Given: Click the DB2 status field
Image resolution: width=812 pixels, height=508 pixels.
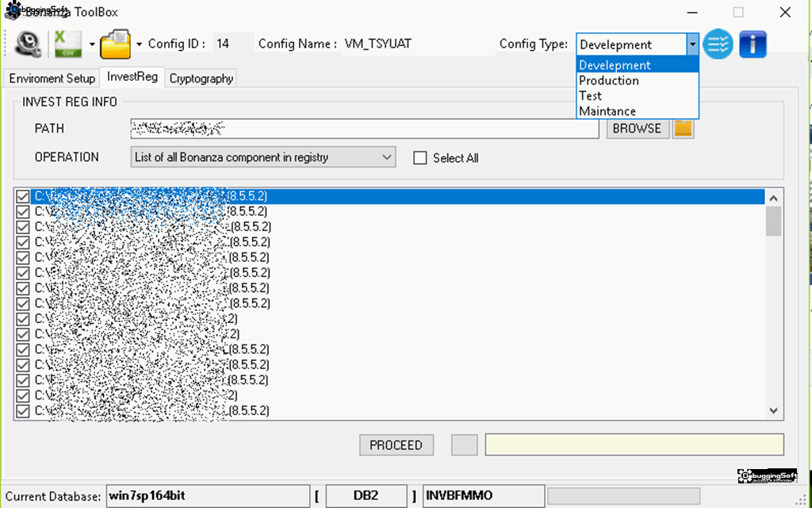Looking at the screenshot, I should [366, 496].
